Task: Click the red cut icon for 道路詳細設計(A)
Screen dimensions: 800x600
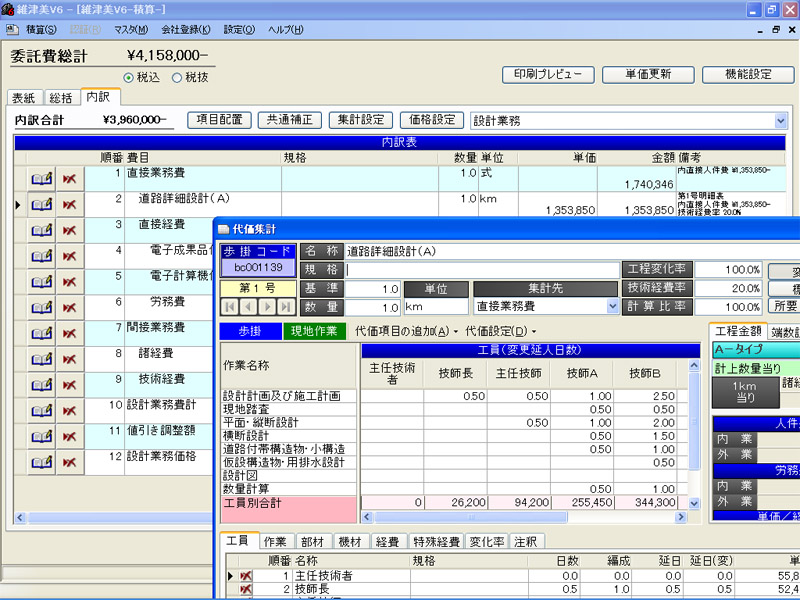Action: coord(69,204)
